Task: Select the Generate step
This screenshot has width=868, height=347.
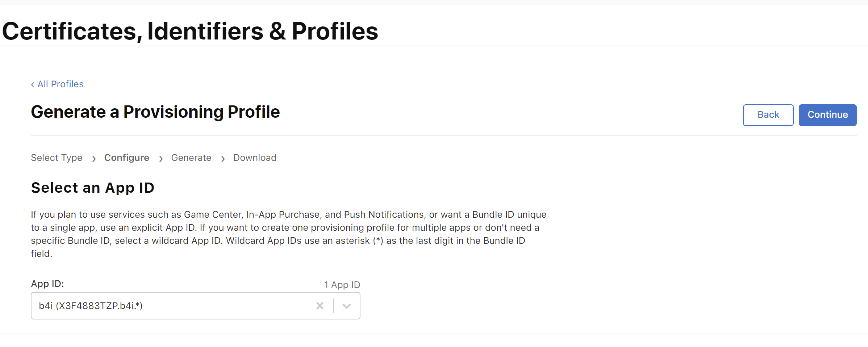Action: click(191, 158)
